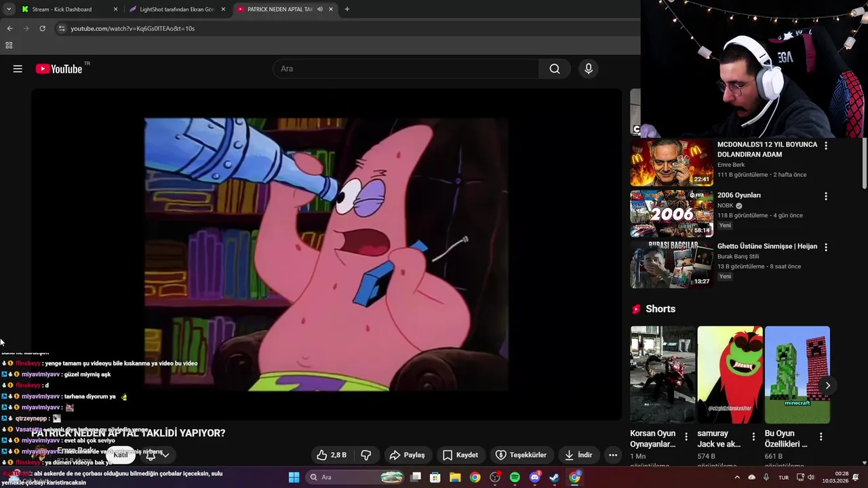Open the YouTube guide hamburger menu

[18, 68]
